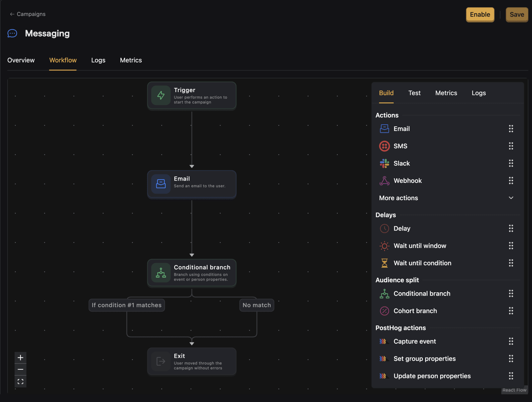Click the drag handle beside Capture event
Viewport: 532px width, 402px height.
point(511,341)
